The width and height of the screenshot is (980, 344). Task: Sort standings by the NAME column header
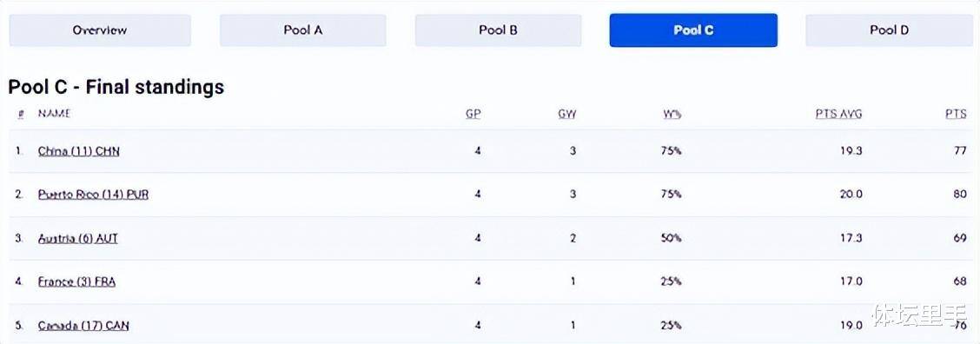(x=54, y=114)
